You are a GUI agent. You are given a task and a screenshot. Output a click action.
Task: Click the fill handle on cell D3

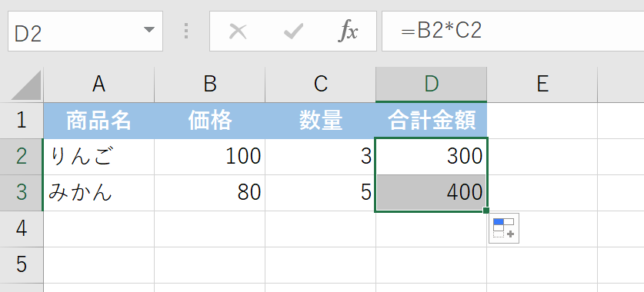[x=486, y=211]
